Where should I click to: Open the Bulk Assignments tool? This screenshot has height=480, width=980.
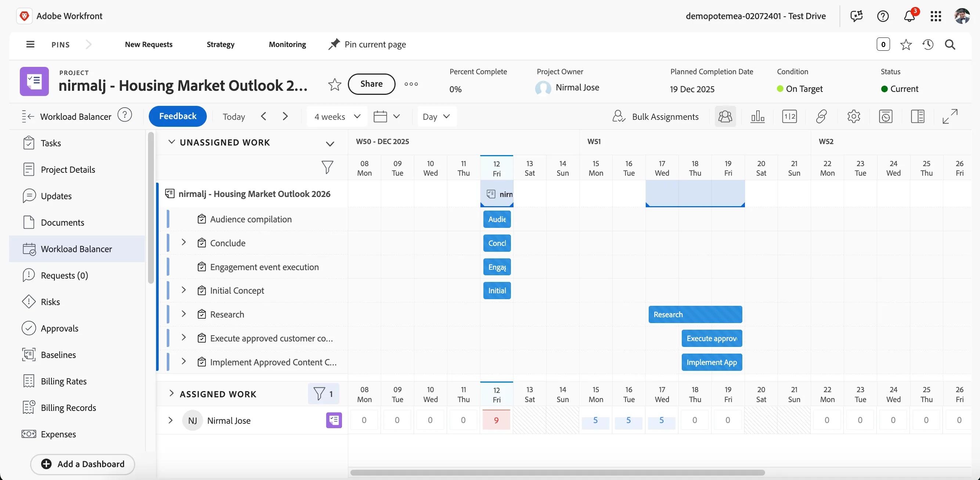coord(656,116)
